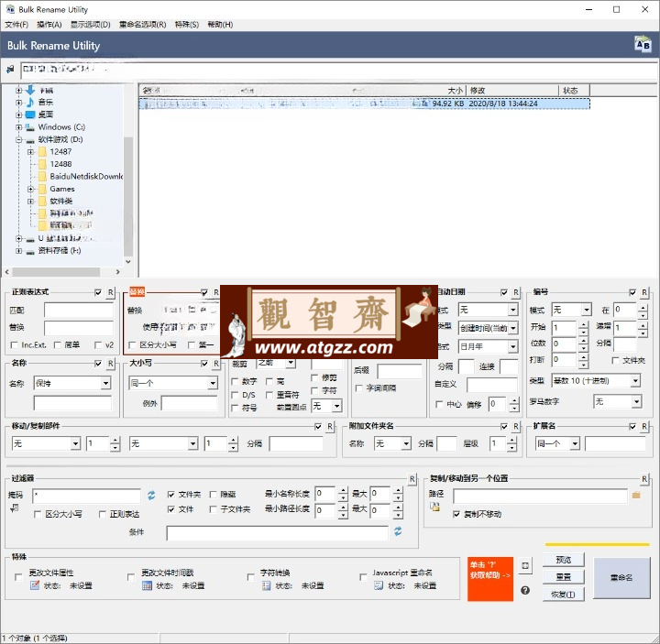Enable the 更改文件属性 checkbox

coord(18,577)
